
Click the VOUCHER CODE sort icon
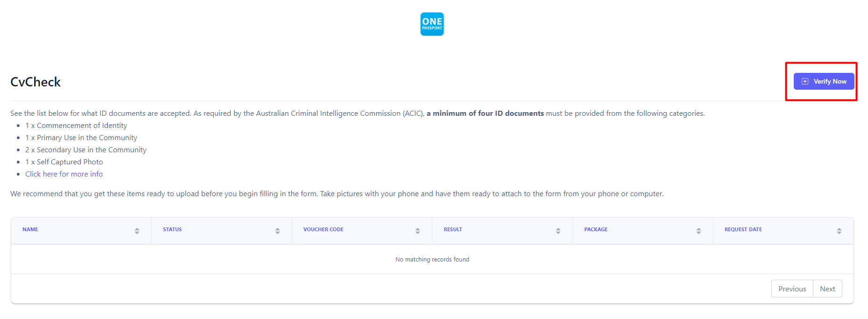[x=417, y=230]
